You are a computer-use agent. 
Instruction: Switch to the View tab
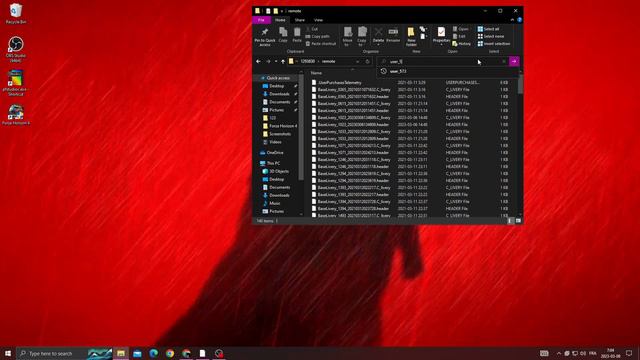[x=318, y=20]
